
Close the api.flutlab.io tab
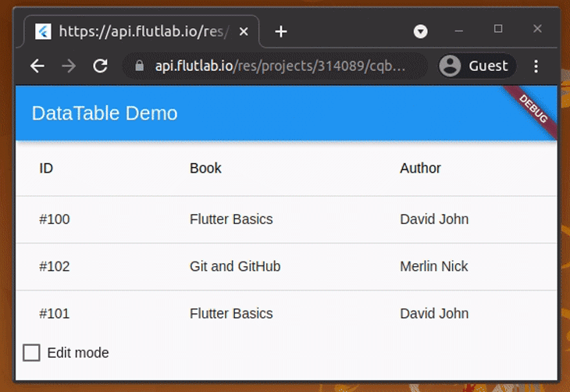tap(244, 32)
